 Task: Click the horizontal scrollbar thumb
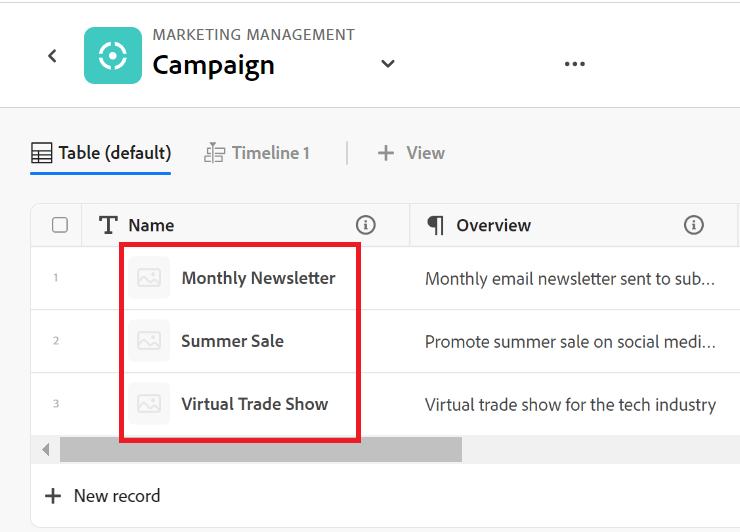tap(260, 450)
